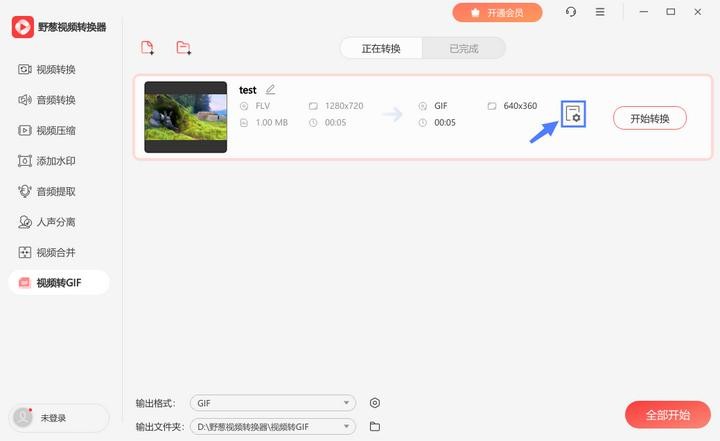Screen dimensions: 720x441
Task: Open 音频转换 from the sidebar
Action: (56, 100)
